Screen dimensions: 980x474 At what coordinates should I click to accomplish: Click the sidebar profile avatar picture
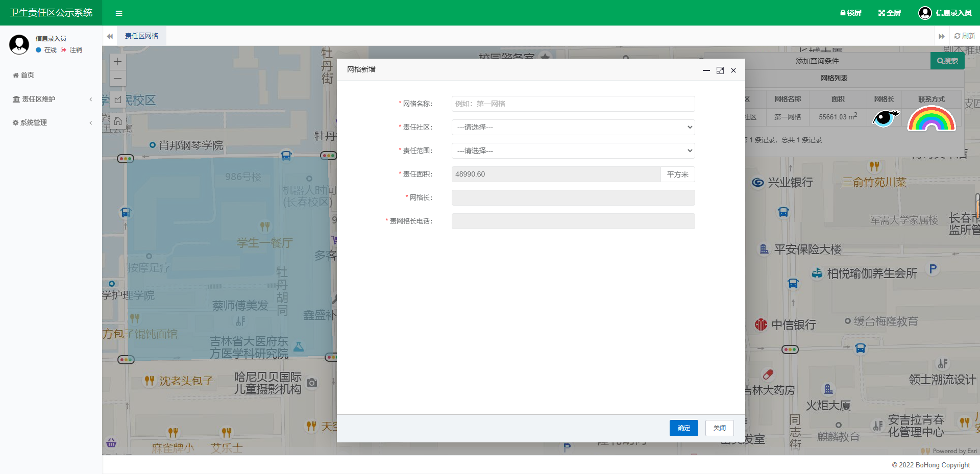pos(19,44)
